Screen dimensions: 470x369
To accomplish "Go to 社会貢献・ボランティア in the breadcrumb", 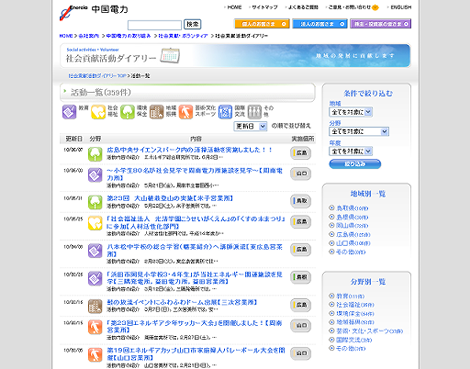I will click(183, 36).
